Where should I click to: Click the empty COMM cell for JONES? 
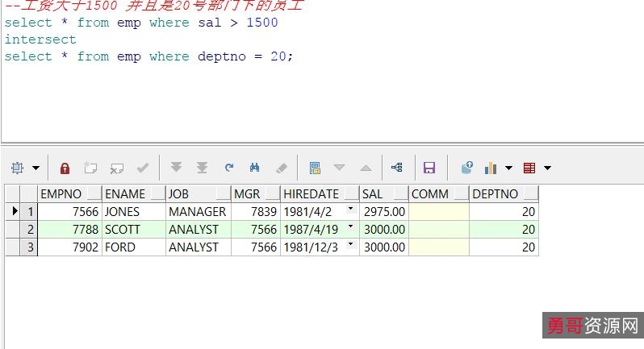(438, 212)
